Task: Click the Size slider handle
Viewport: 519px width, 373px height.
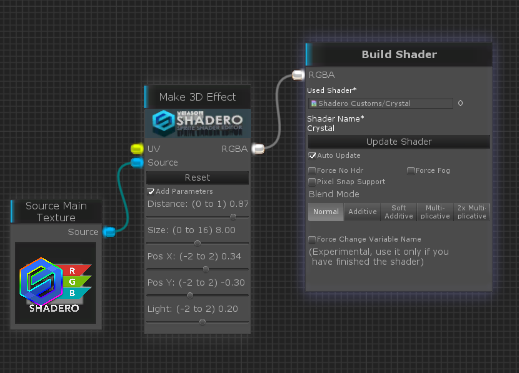Action: (197, 243)
